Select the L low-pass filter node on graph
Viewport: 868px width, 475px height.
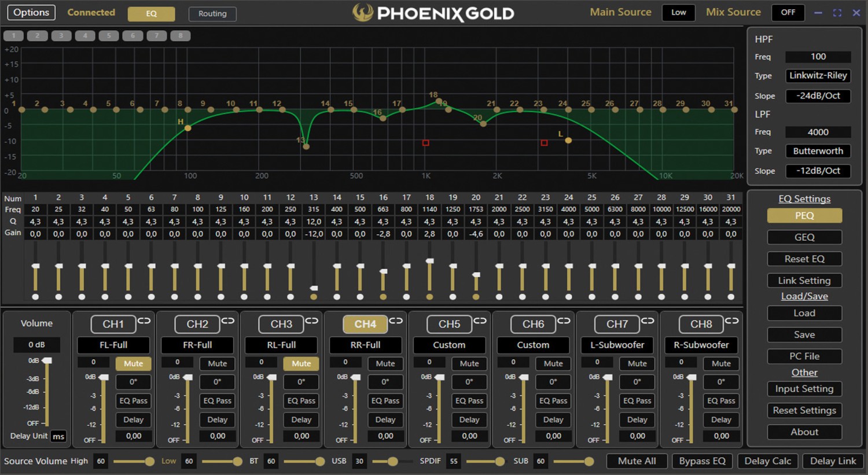pos(568,140)
